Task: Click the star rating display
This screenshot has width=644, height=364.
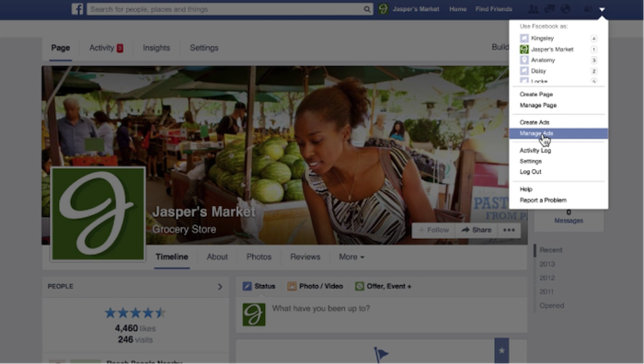Action: (135, 313)
